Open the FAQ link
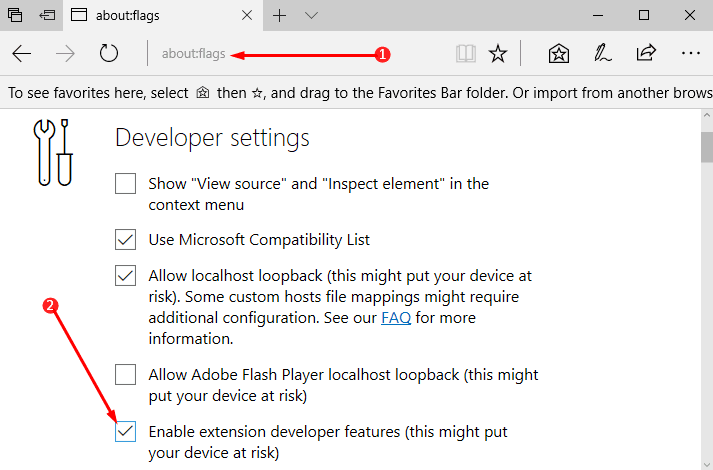 pyautogui.click(x=397, y=318)
